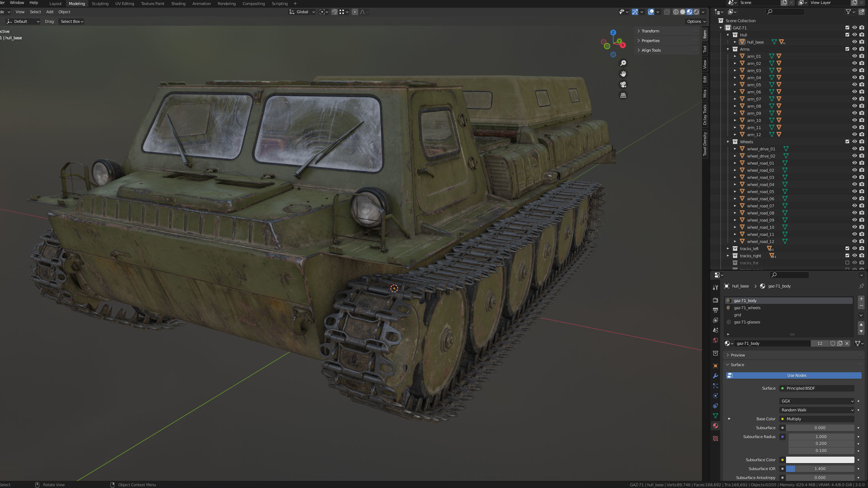Toggle camera view icon in viewport
Viewport: 868px width, 488px height.
pos(623,85)
